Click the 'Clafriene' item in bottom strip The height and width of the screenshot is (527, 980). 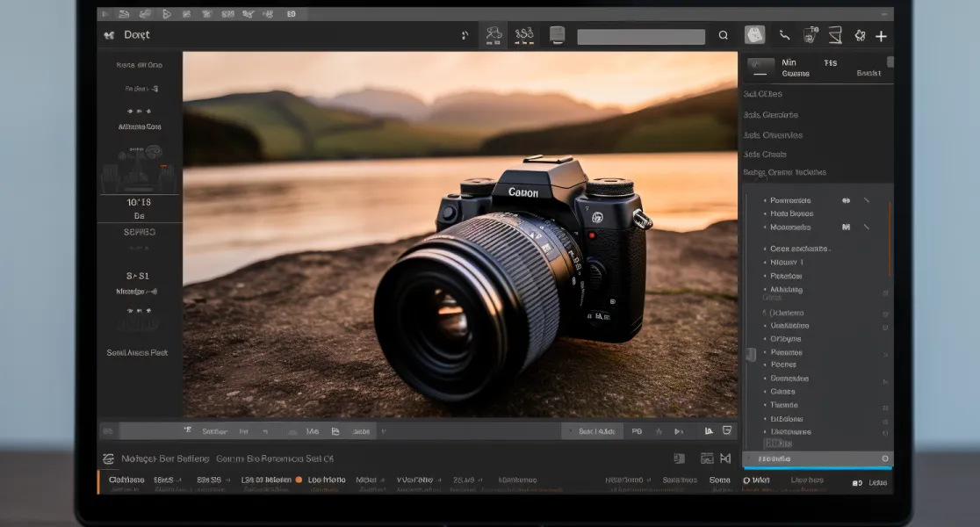[126, 480]
